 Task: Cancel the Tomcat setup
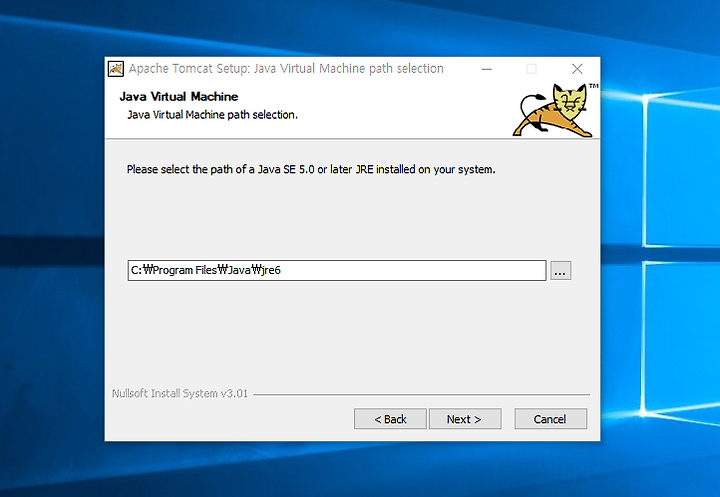[551, 419]
